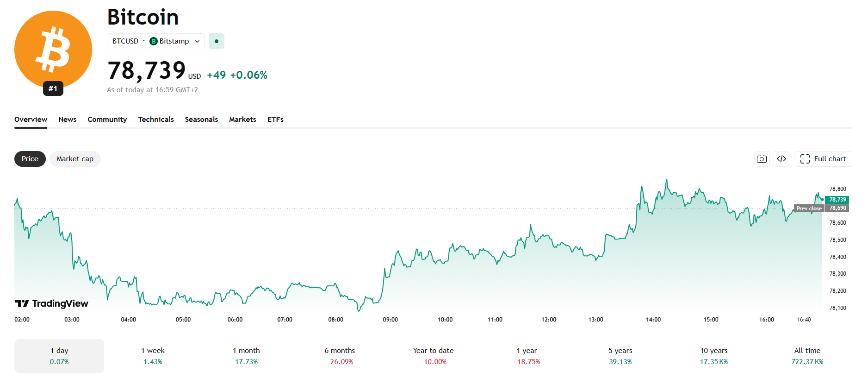Viewport: 868px width, 391px height.
Task: Go to the Markets tab
Action: coord(242,120)
